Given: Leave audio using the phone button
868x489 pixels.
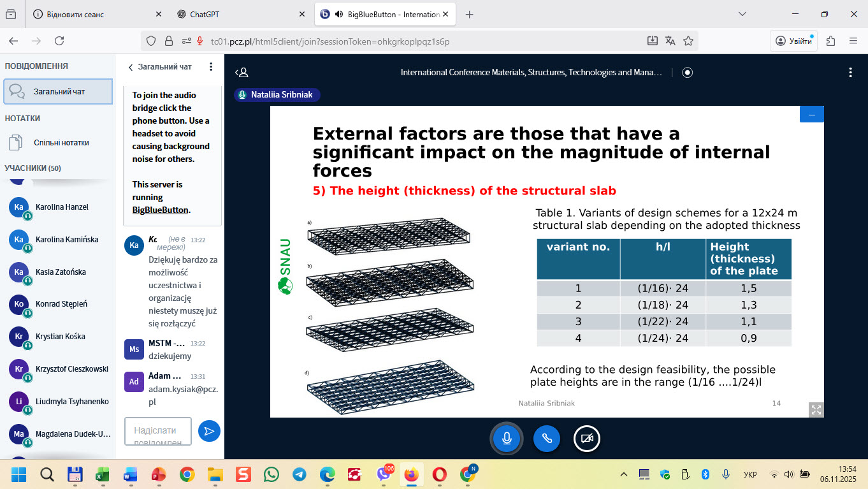Looking at the screenshot, I should tap(546, 439).
